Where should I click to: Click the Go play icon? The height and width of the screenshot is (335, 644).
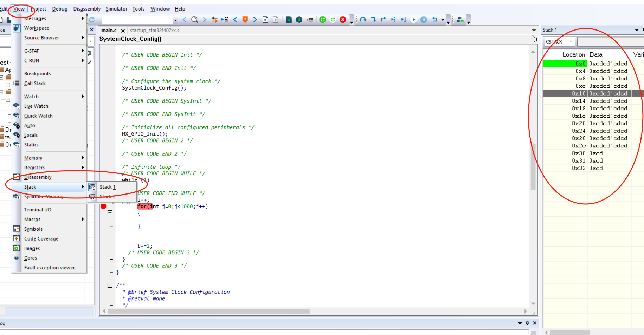(x=414, y=20)
